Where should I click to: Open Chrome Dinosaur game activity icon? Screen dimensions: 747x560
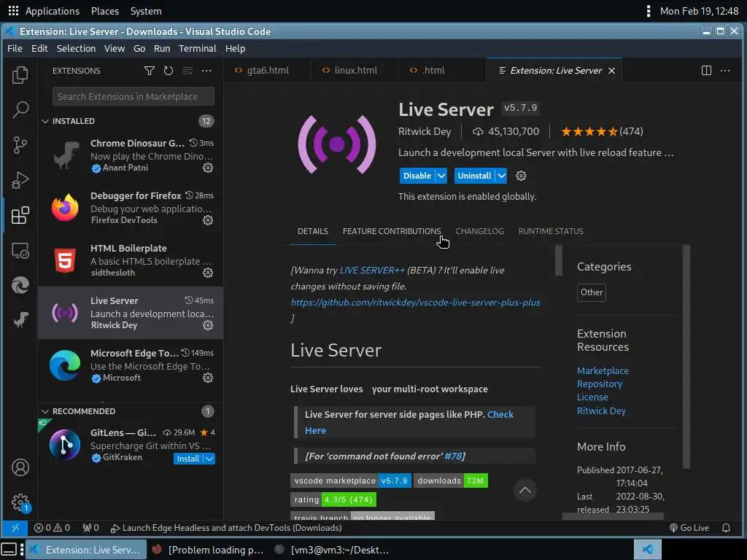point(20,320)
